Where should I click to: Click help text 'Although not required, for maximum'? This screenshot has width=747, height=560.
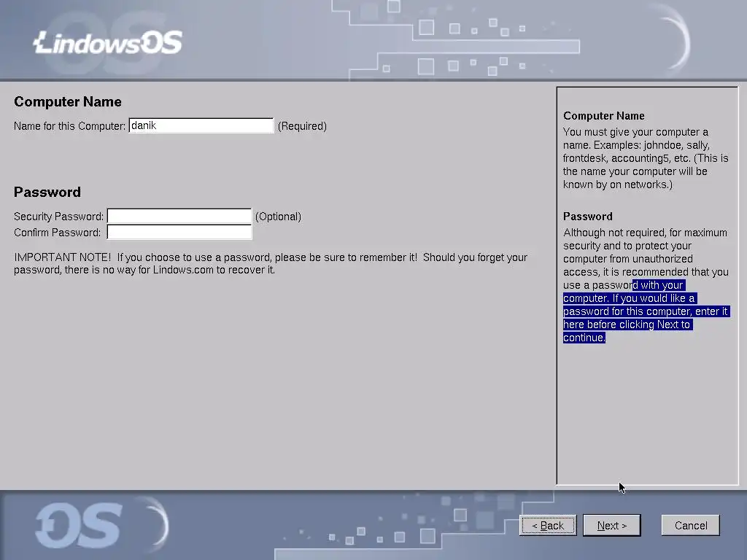[x=645, y=233]
